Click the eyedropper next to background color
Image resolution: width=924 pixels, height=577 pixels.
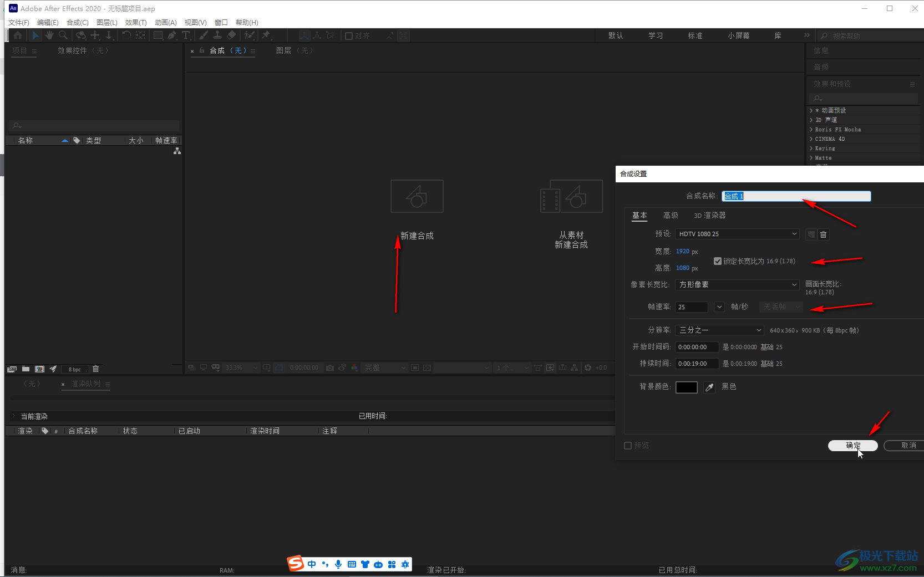709,387
